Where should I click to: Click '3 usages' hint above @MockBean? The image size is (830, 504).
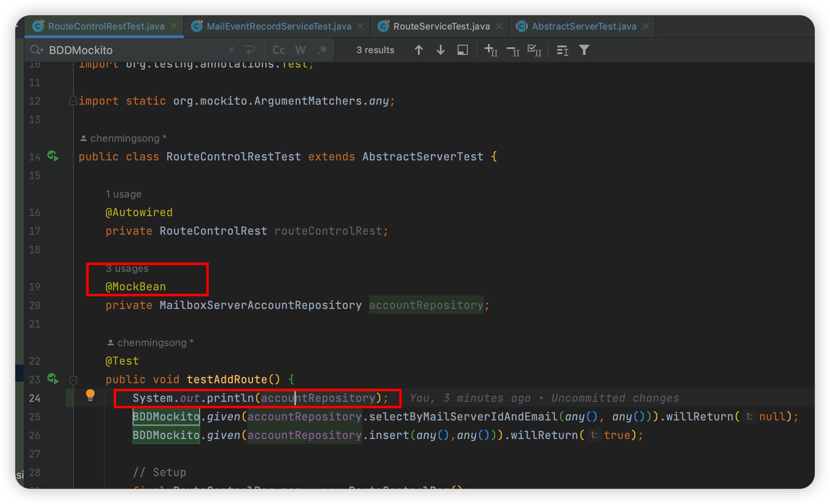(x=127, y=268)
